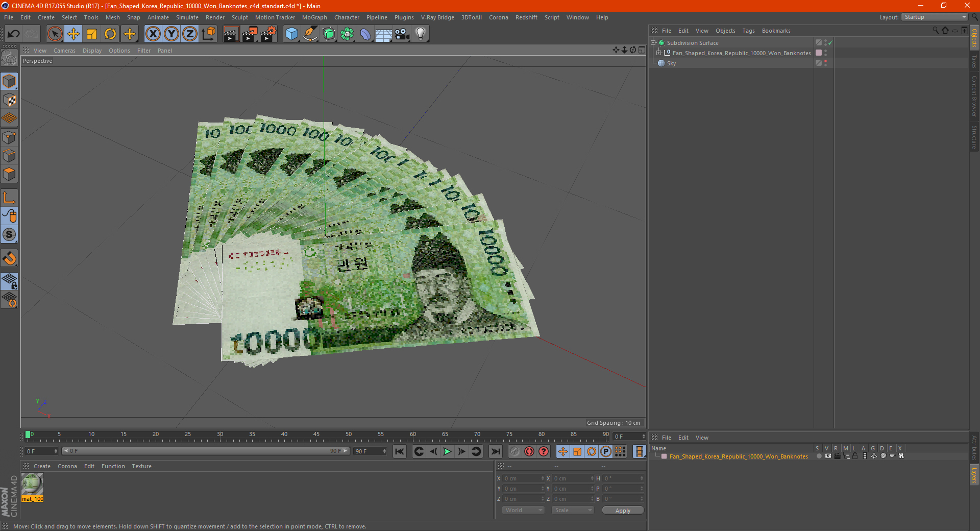The image size is (980, 531).
Task: Click Make Editable icon in left palette
Action: [9, 58]
